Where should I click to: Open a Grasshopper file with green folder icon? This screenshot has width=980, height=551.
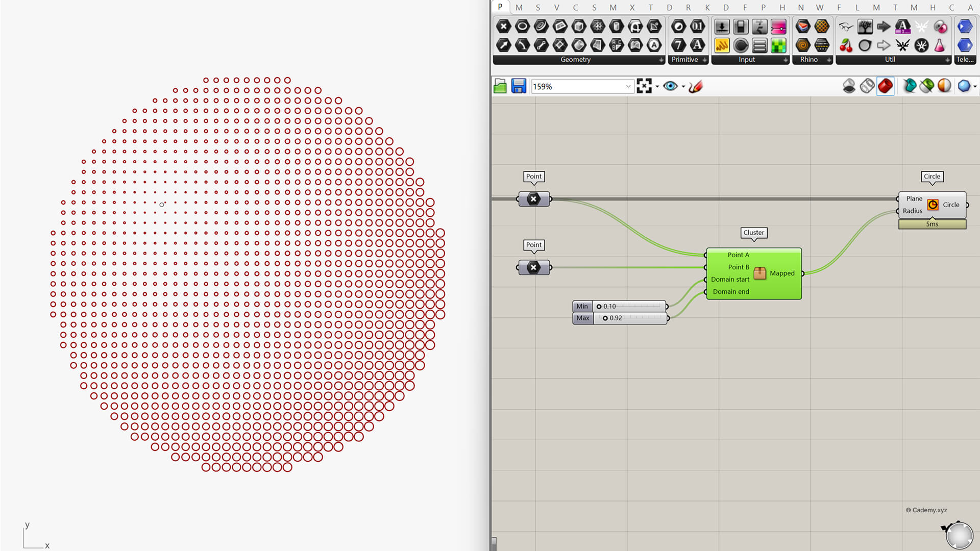(500, 86)
